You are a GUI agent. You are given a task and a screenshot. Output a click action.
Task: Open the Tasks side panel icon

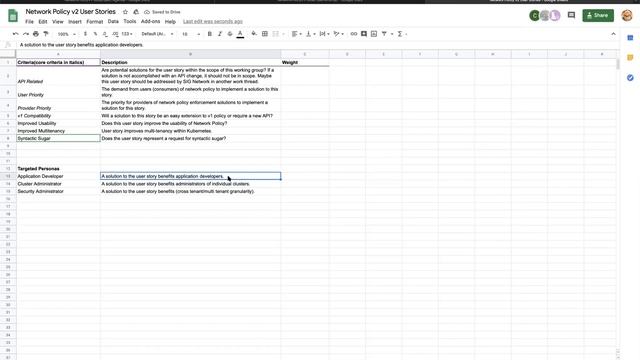[x=630, y=78]
